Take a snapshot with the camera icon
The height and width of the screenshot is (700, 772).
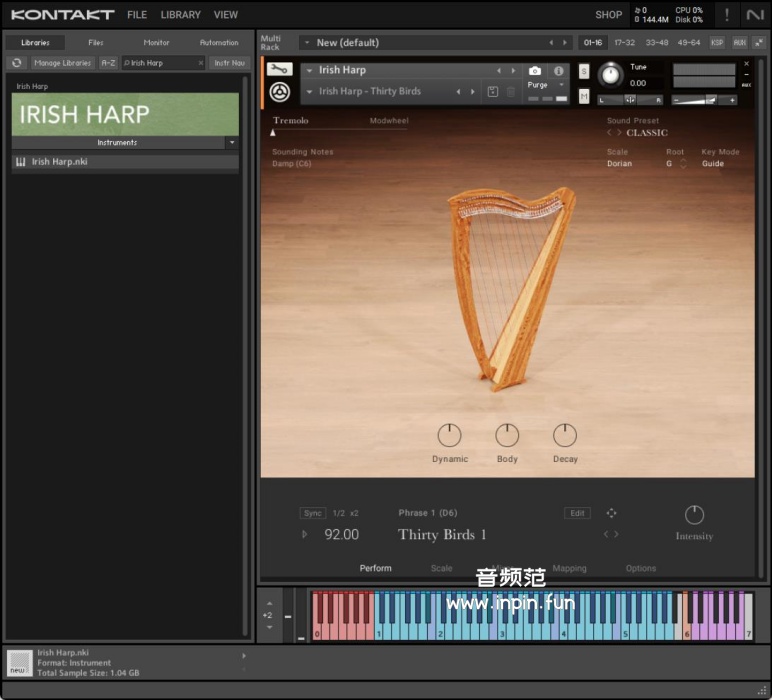click(535, 71)
